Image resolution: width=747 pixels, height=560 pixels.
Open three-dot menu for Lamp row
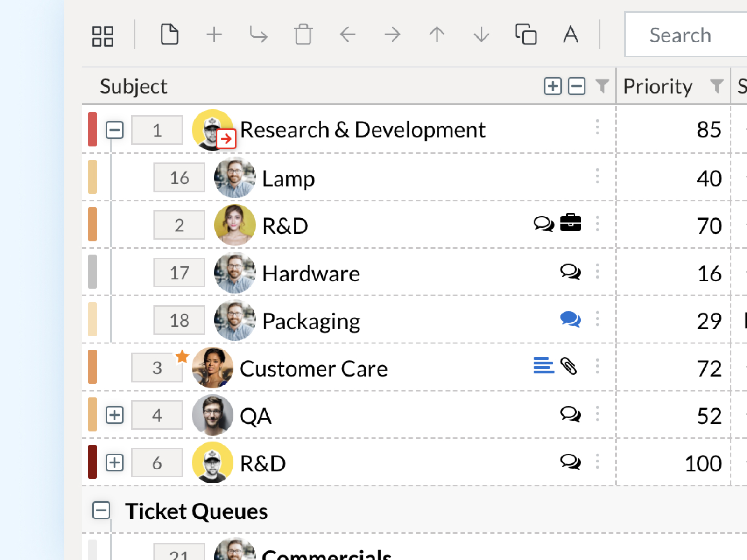[597, 177]
